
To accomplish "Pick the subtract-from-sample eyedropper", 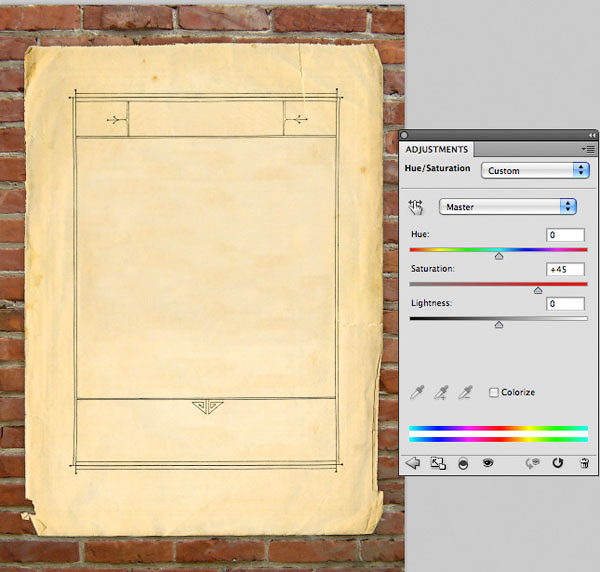I will (465, 392).
